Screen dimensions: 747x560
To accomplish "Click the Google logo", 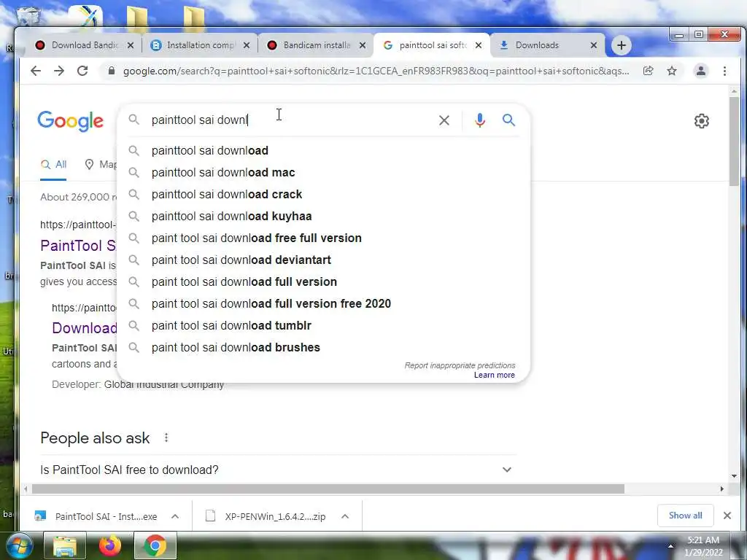I will pos(71,121).
